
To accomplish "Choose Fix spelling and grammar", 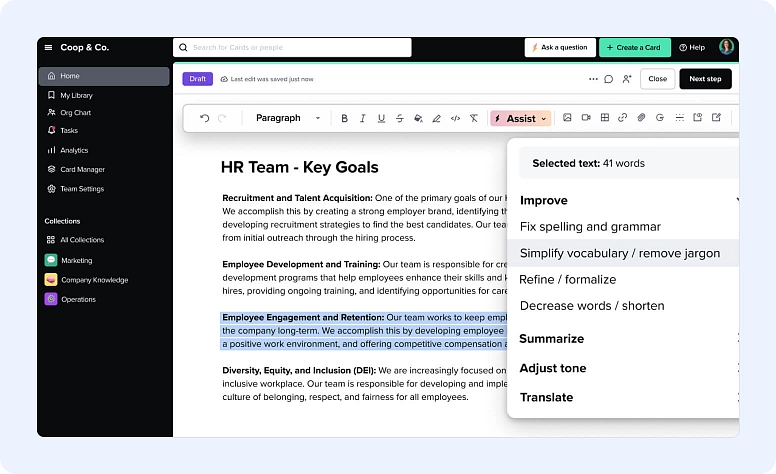I will click(590, 227).
